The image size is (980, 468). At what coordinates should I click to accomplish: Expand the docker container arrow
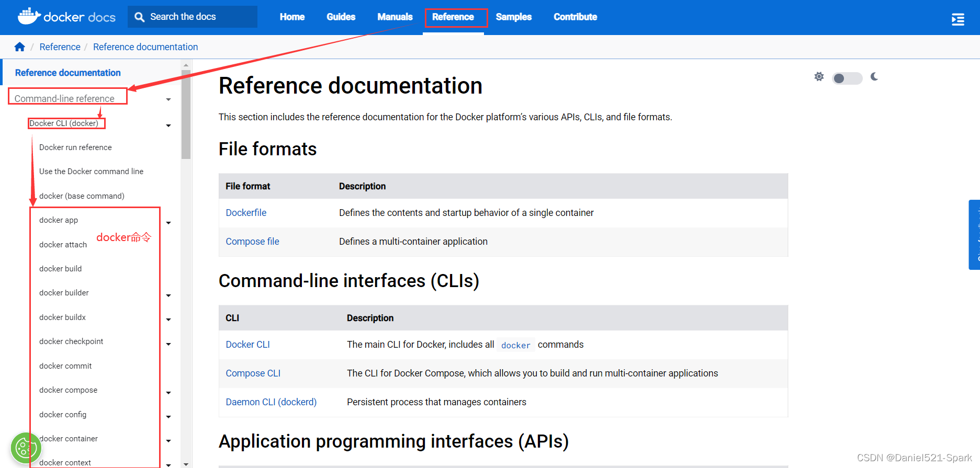pos(168,441)
